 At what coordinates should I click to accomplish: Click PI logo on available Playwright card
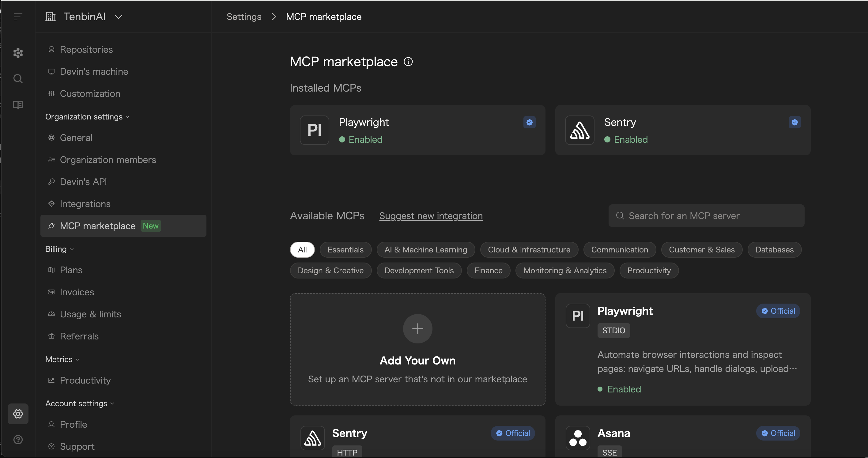click(x=578, y=316)
